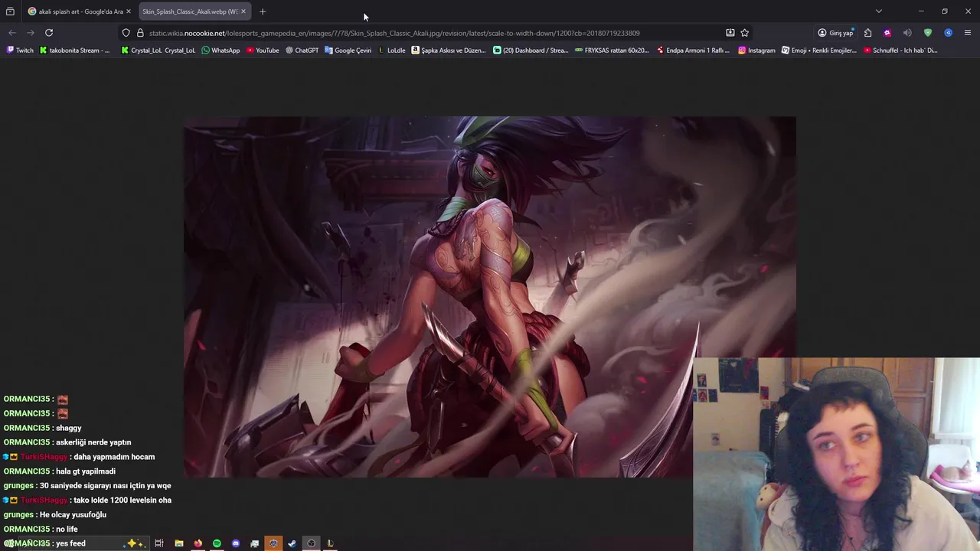
Task: Go forward using the forward arrow
Action: (31, 33)
